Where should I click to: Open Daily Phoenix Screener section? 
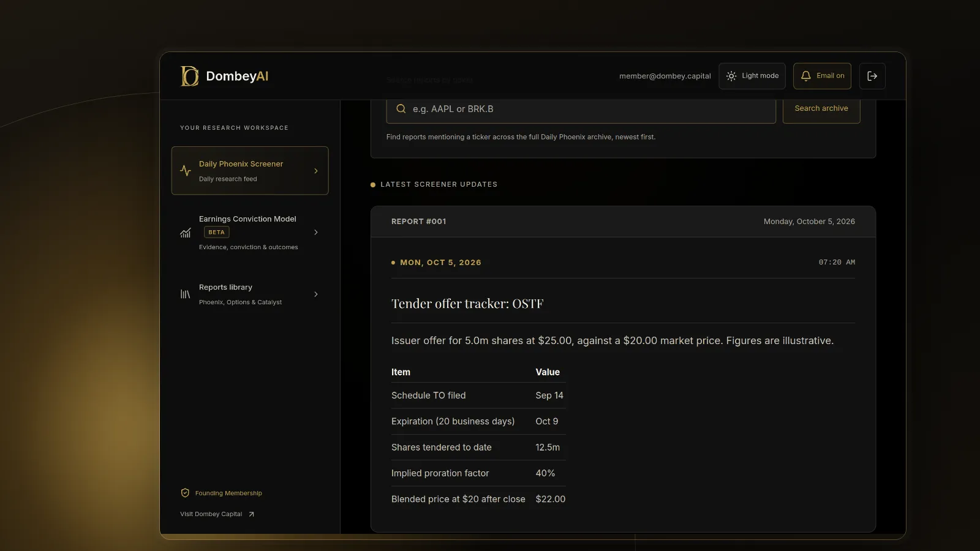pos(250,171)
